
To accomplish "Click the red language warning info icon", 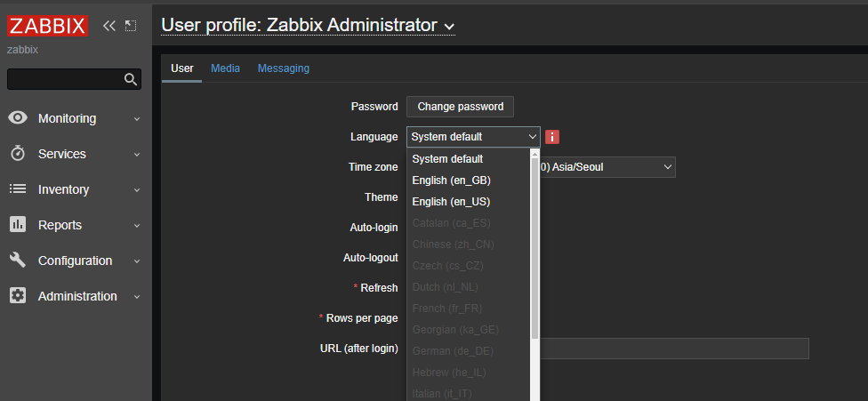I will tap(552, 137).
